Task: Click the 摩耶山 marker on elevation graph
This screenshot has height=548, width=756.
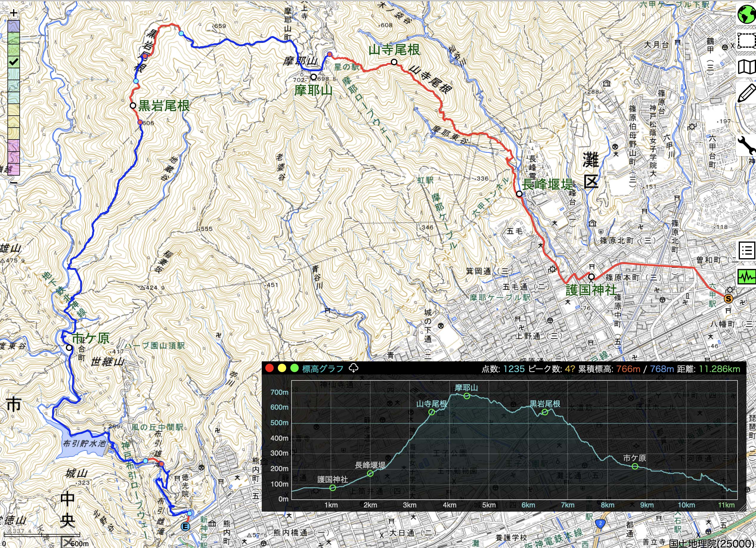Action: click(x=467, y=396)
